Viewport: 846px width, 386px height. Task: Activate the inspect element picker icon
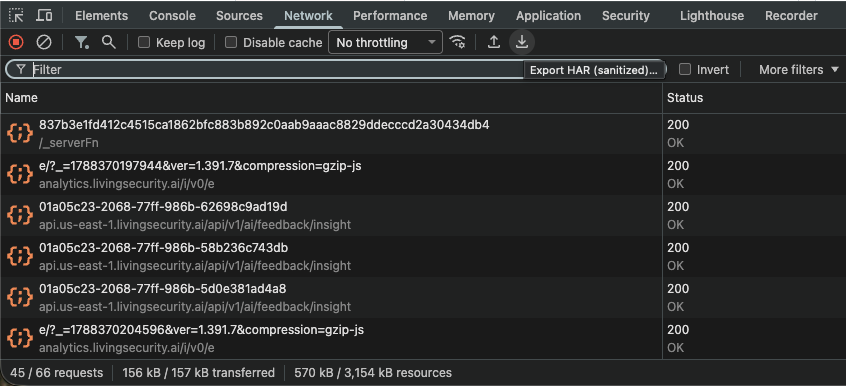[x=16, y=16]
